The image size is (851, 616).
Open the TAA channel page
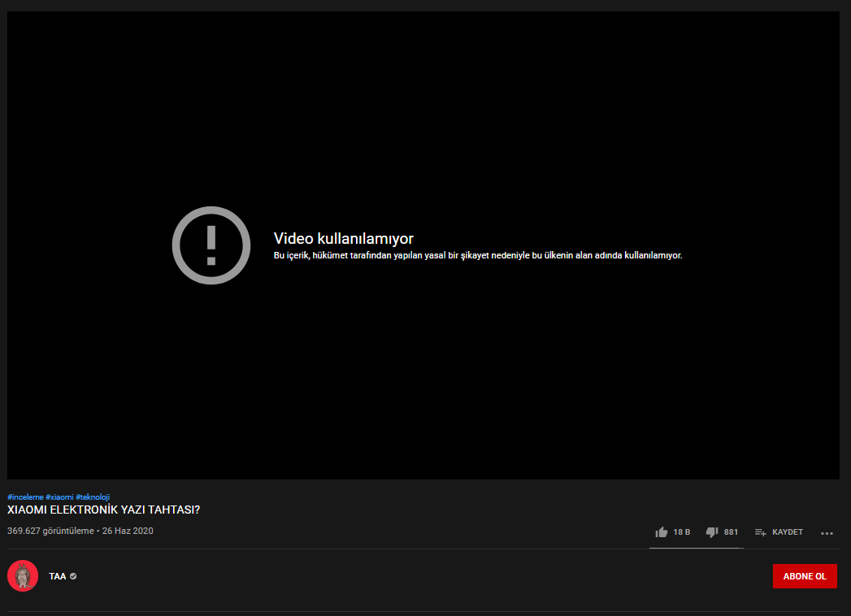(57, 575)
